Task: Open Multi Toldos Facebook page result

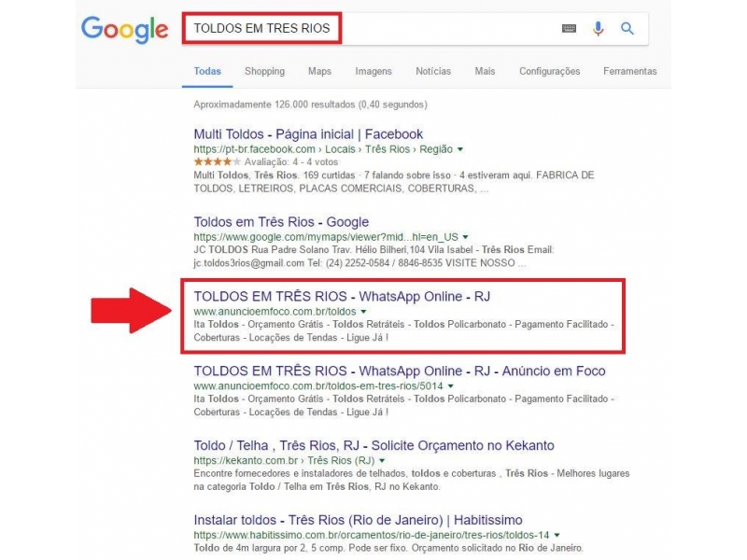Action: point(308,133)
